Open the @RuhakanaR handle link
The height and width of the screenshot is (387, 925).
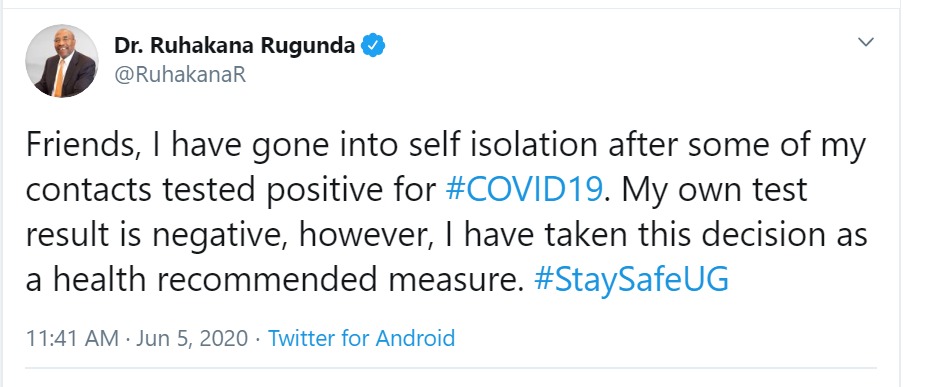point(180,76)
